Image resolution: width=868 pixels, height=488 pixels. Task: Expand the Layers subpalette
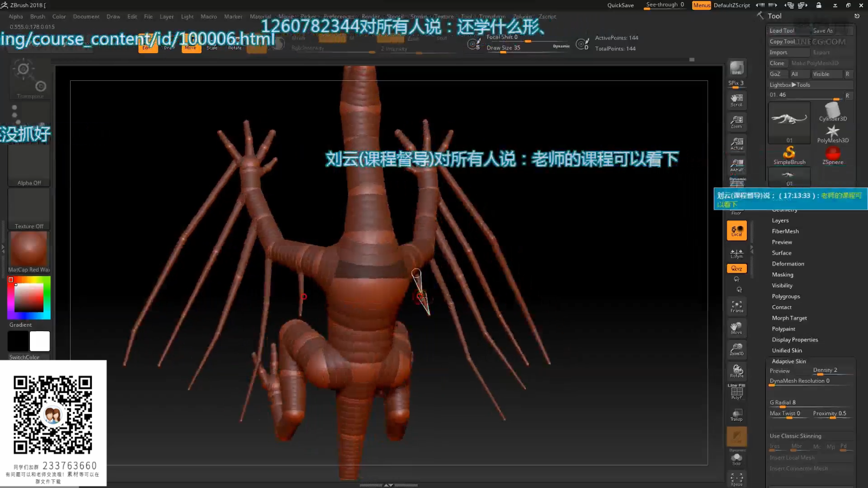(x=780, y=220)
